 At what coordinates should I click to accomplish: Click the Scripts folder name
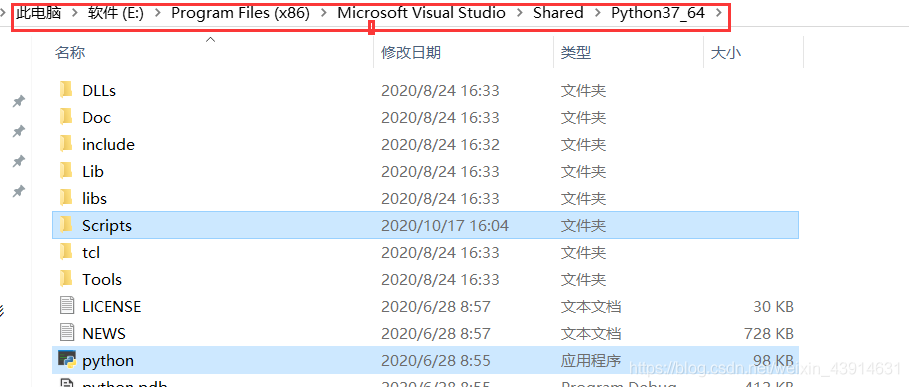pos(107,225)
